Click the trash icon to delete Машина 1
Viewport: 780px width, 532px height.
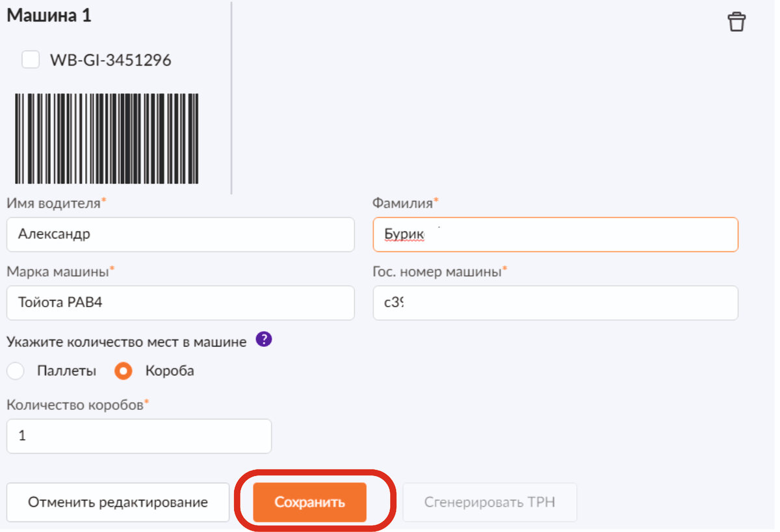coord(736,21)
